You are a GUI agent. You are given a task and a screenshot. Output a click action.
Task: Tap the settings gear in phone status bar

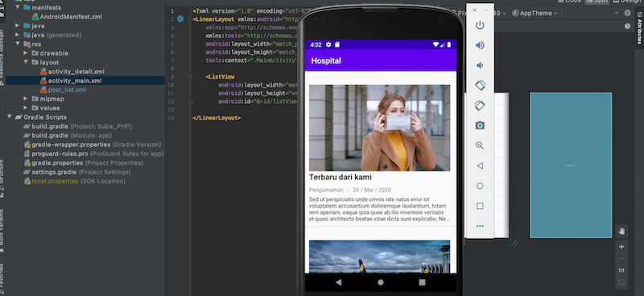(328, 44)
